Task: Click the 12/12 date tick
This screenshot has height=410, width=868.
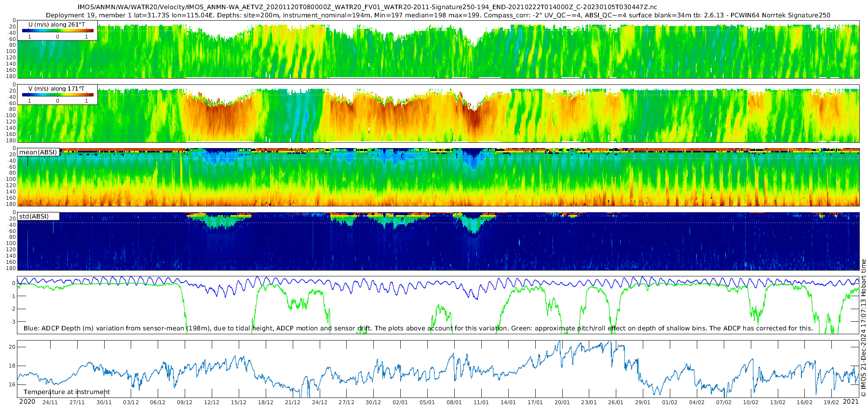Action: tap(212, 402)
